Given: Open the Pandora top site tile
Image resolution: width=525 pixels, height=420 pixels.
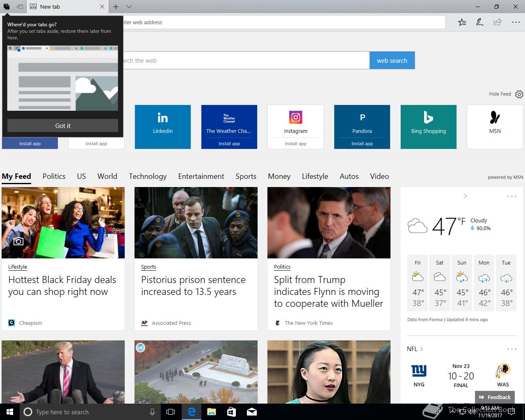Looking at the screenshot, I should pyautogui.click(x=362, y=121).
